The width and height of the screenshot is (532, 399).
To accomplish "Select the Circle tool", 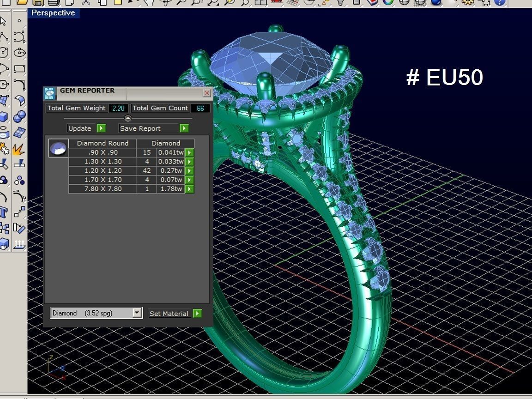I will click(3, 53).
